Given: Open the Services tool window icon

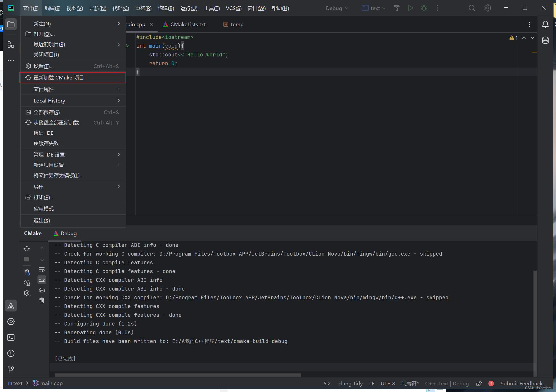Looking at the screenshot, I should [11, 322].
